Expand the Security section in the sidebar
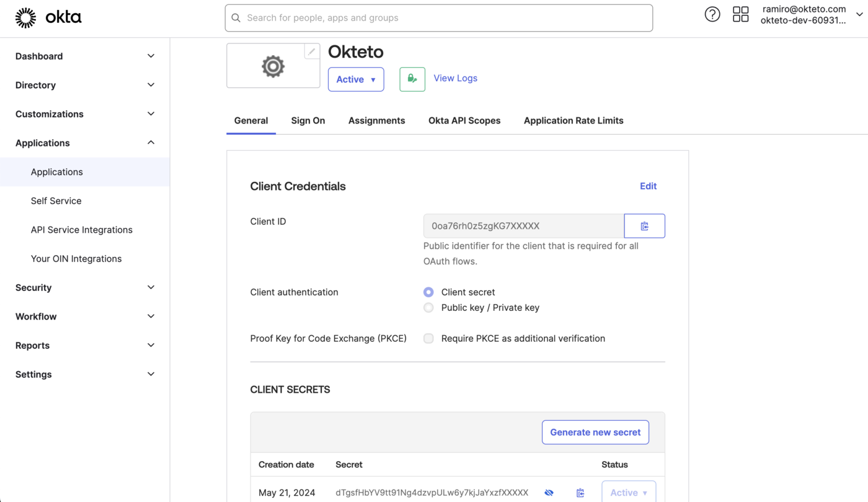 click(x=85, y=287)
